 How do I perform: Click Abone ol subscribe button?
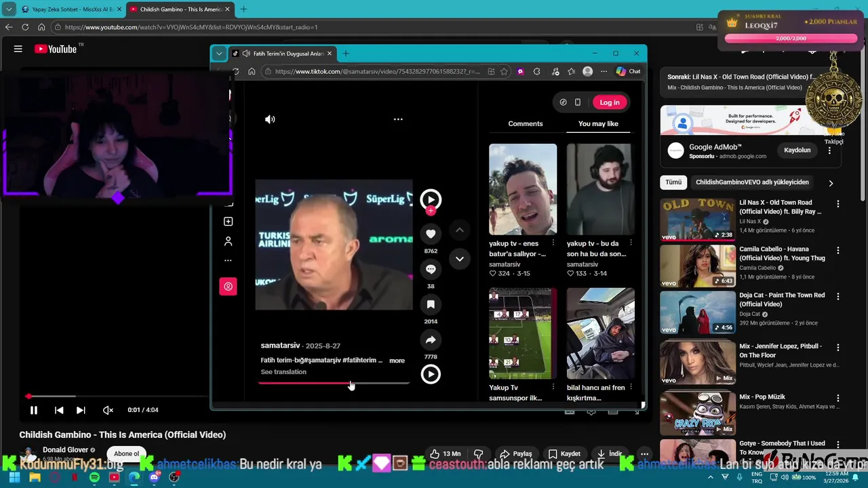click(x=126, y=453)
